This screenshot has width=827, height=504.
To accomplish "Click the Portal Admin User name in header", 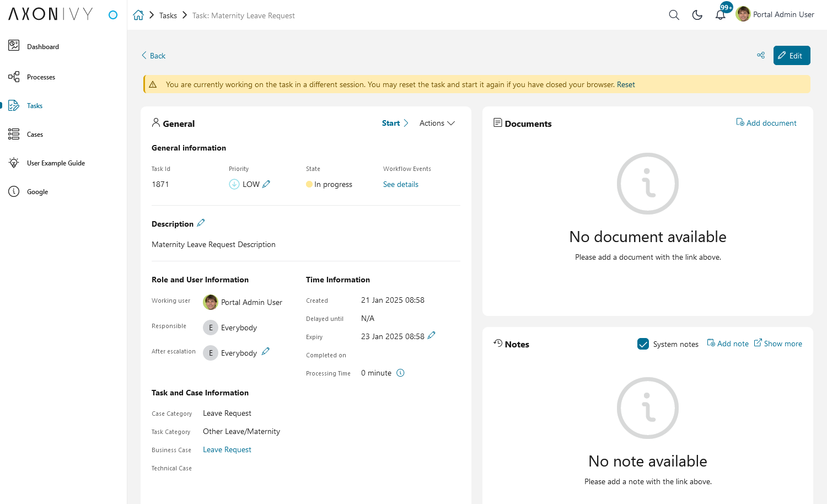I will [x=783, y=14].
